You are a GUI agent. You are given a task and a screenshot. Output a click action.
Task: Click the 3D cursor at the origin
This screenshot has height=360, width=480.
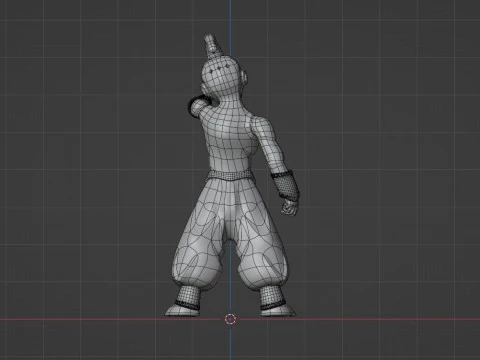230,319
